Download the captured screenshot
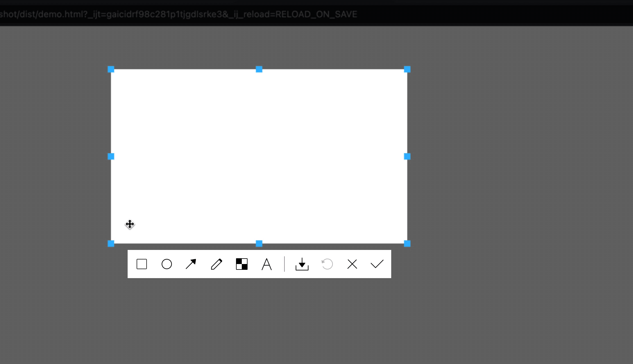The image size is (633, 364). 302,264
